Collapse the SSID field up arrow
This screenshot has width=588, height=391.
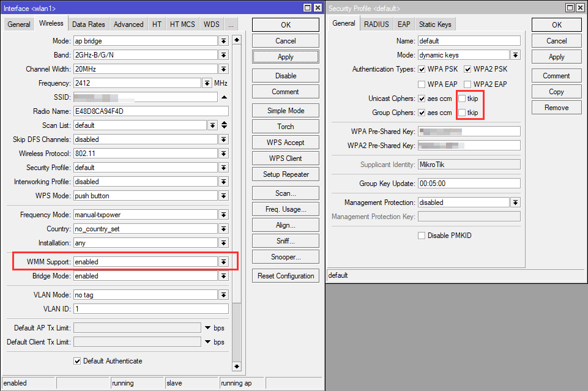224,97
